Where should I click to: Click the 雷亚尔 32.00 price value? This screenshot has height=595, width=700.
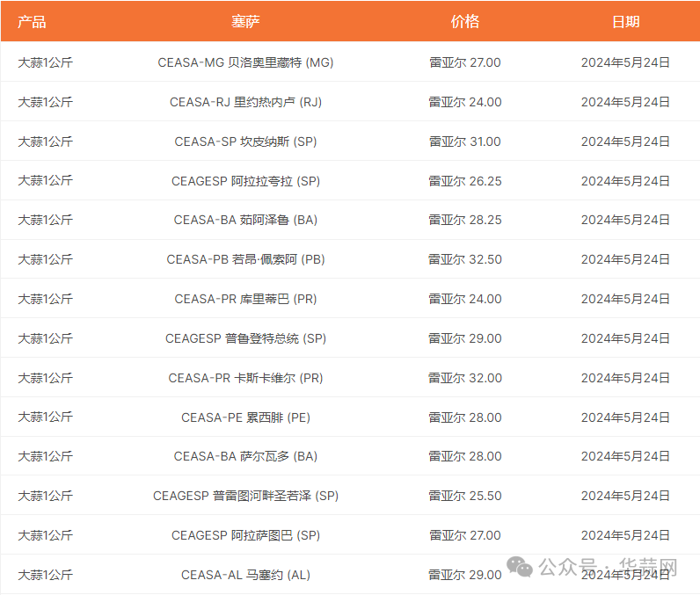click(464, 378)
